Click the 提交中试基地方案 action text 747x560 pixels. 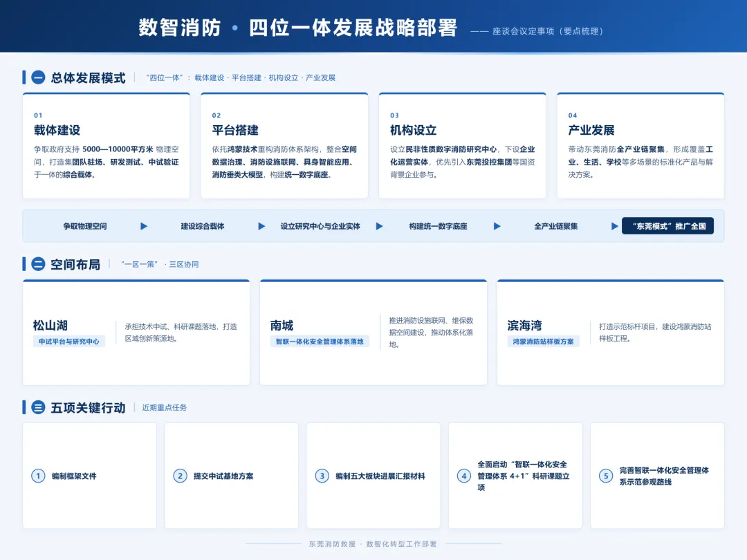pyautogui.click(x=223, y=476)
